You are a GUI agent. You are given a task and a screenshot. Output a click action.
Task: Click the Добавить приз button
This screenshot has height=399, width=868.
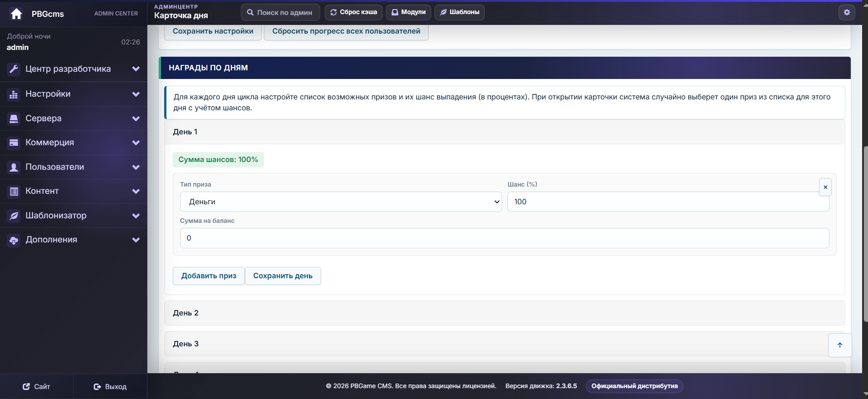(x=209, y=276)
